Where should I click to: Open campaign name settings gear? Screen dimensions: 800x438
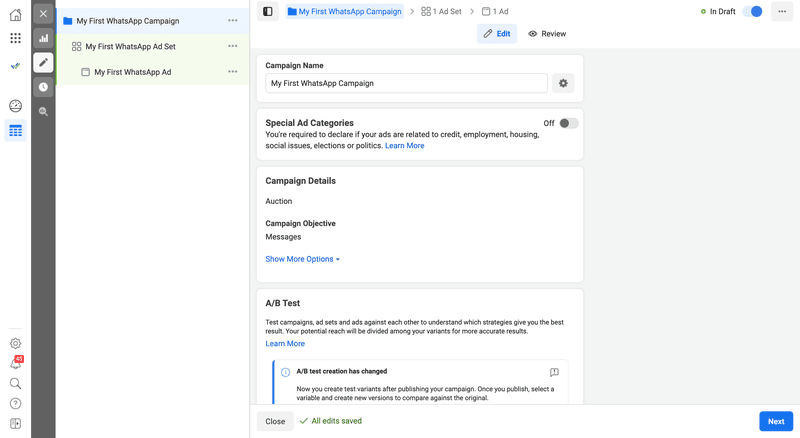[563, 83]
